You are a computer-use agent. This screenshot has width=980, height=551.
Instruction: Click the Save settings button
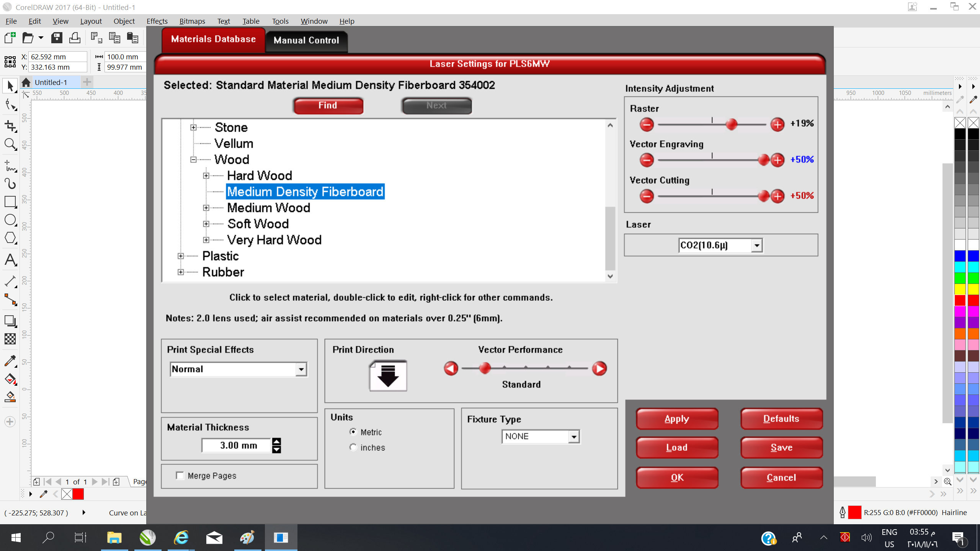click(x=781, y=447)
